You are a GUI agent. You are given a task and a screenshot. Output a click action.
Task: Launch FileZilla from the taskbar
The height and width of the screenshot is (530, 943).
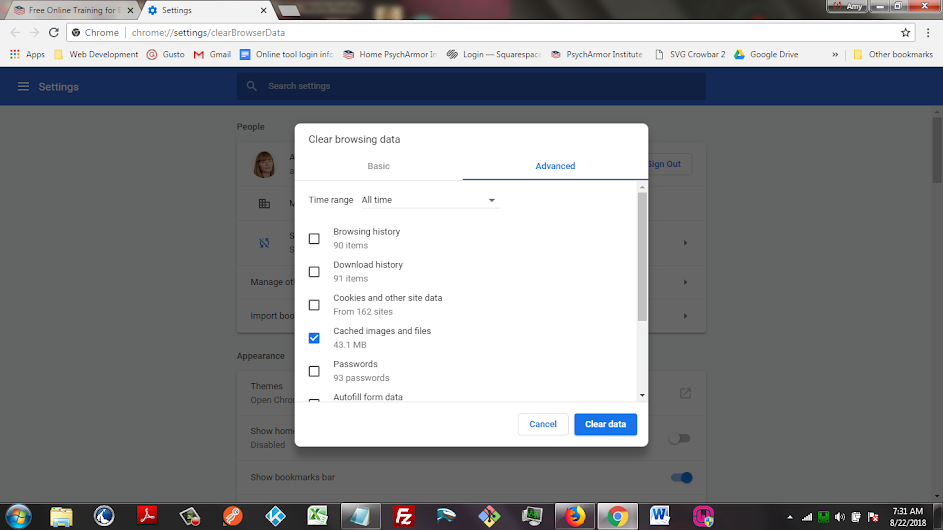pos(405,516)
